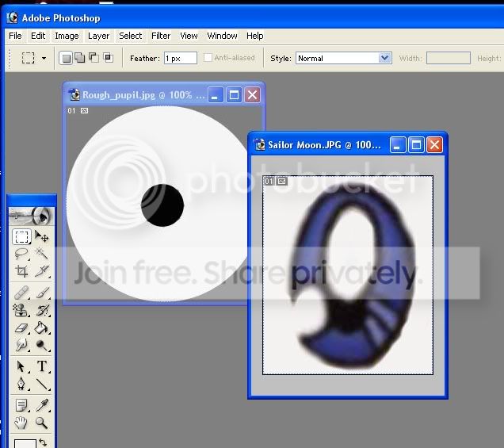Minimize the Rough_pupil.jpg window
Screen dimensions: 504x448
(x=216, y=95)
